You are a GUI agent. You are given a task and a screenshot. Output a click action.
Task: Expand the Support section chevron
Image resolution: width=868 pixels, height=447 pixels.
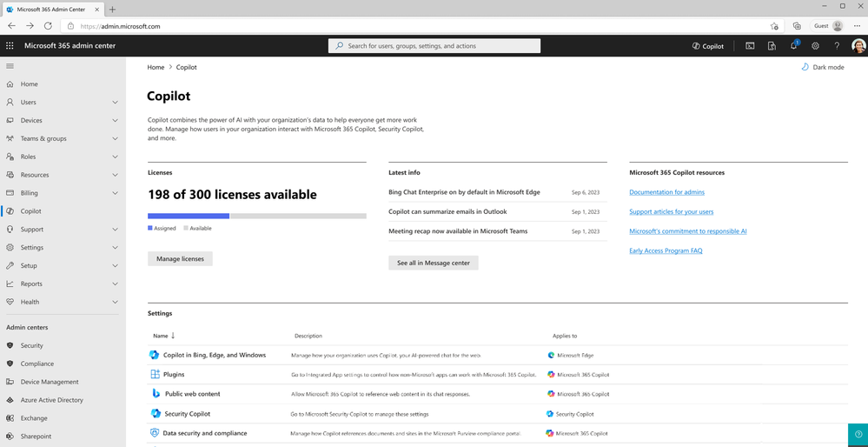[116, 230]
